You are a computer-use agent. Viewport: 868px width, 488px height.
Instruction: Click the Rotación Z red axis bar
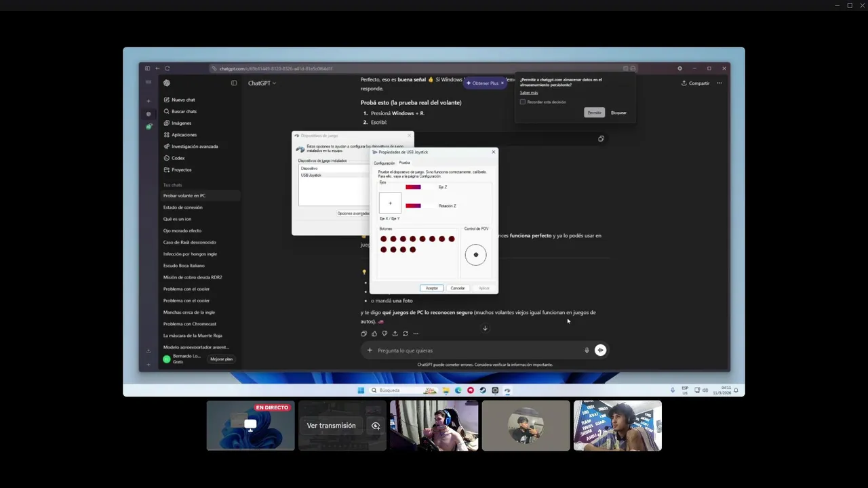[413, 206]
